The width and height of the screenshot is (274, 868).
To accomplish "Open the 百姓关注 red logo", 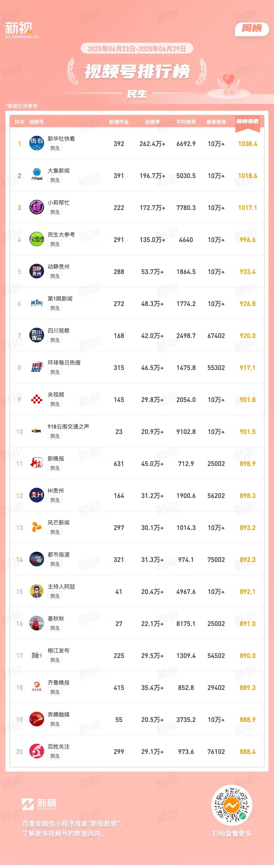I will pos(36,752).
